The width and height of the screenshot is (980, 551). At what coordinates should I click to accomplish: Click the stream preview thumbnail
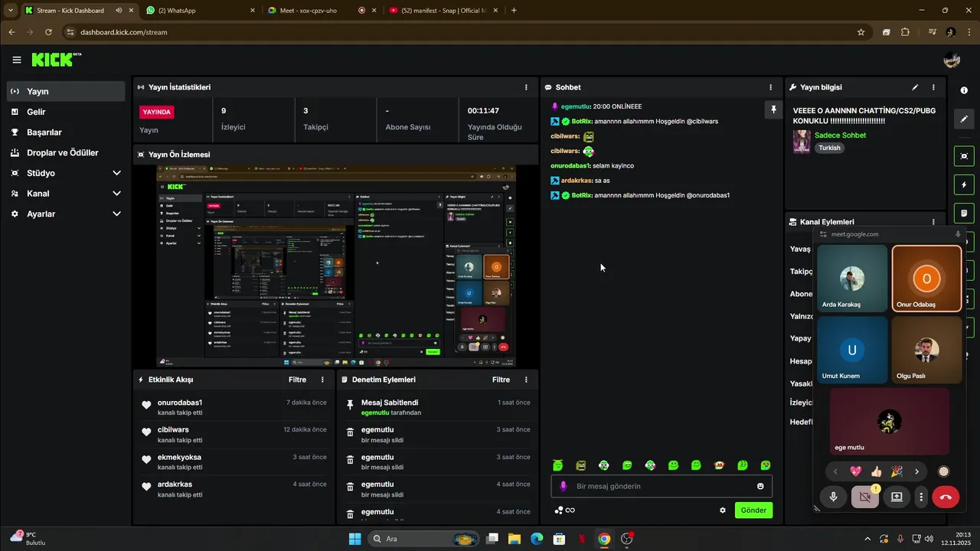point(336,266)
